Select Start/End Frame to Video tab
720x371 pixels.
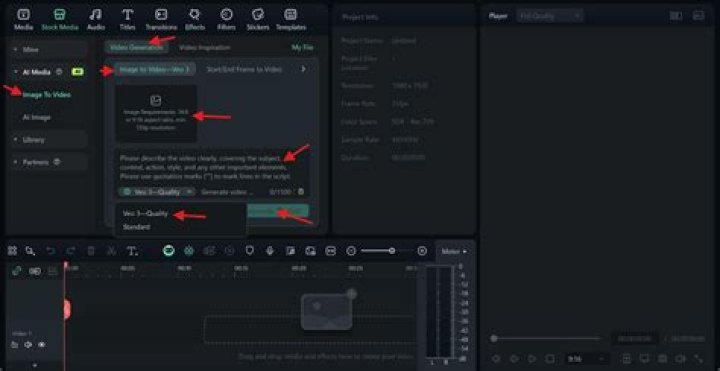pos(244,69)
